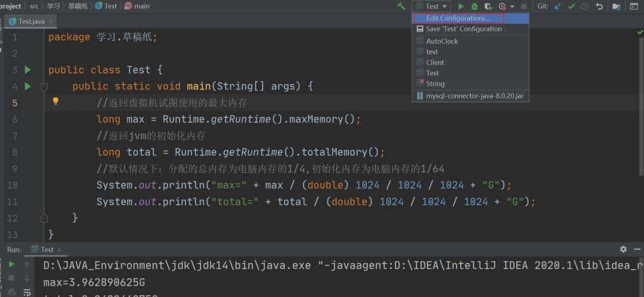
Task: Rerun Test in the Run panel
Action: click(x=11, y=264)
